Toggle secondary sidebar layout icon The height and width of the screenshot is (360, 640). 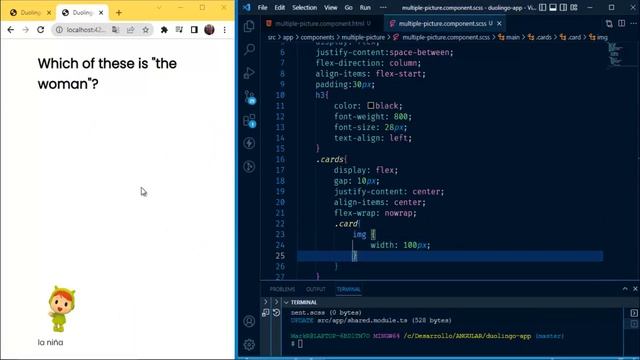(x=563, y=7)
